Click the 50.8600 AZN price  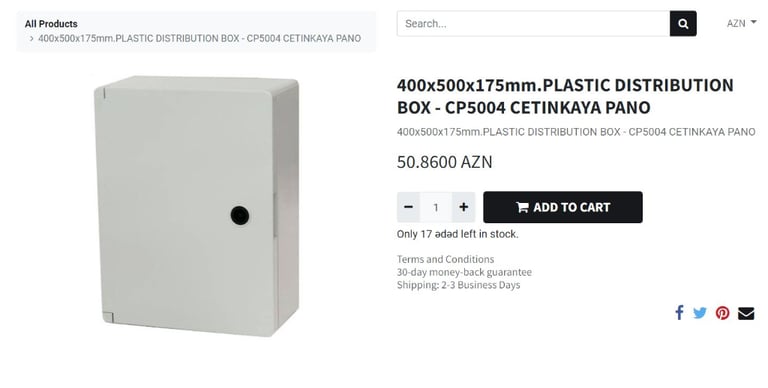444,162
